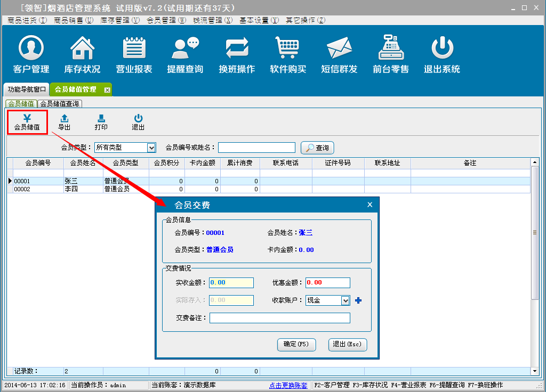Click the 点击更换账套 link

(x=288, y=385)
